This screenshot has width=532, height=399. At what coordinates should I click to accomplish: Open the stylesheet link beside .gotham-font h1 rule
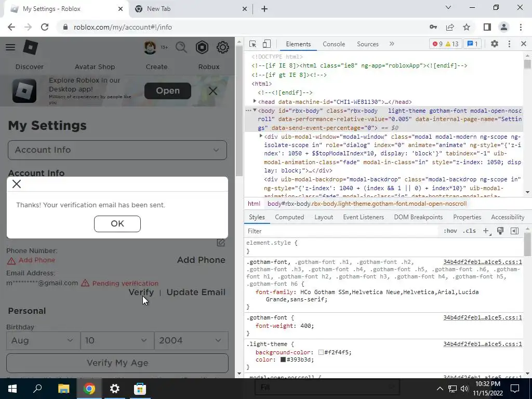pyautogui.click(x=483, y=262)
